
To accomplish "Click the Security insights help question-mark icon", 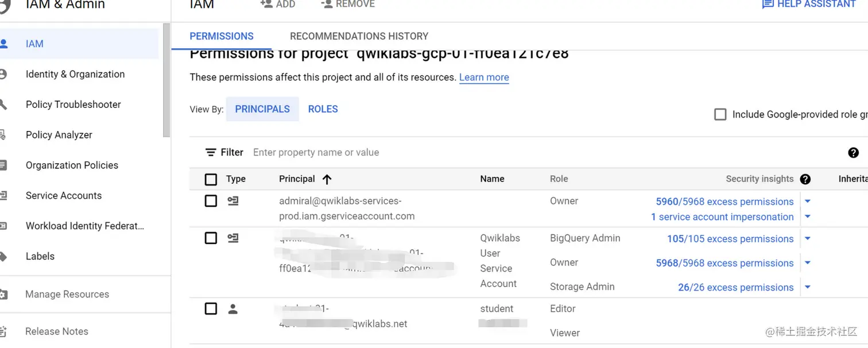I will click(x=805, y=179).
